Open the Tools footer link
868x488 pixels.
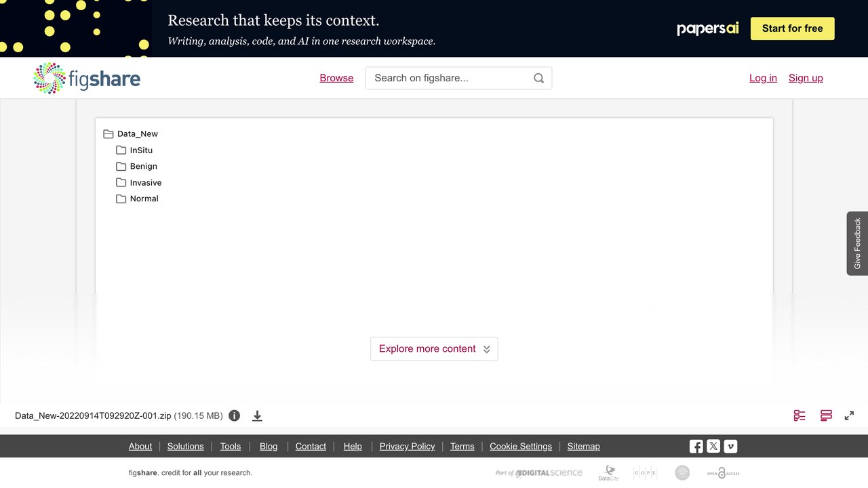pyautogui.click(x=231, y=446)
